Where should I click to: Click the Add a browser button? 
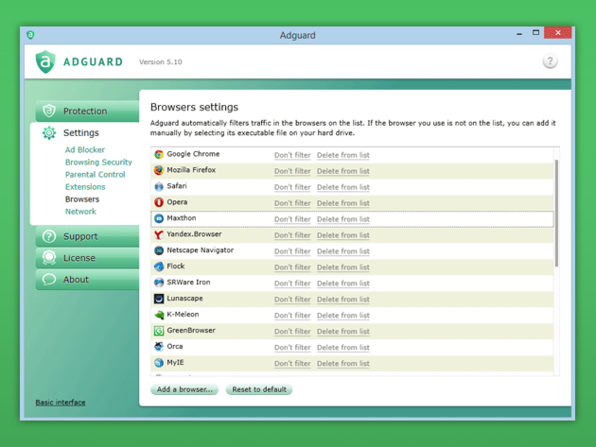(185, 389)
